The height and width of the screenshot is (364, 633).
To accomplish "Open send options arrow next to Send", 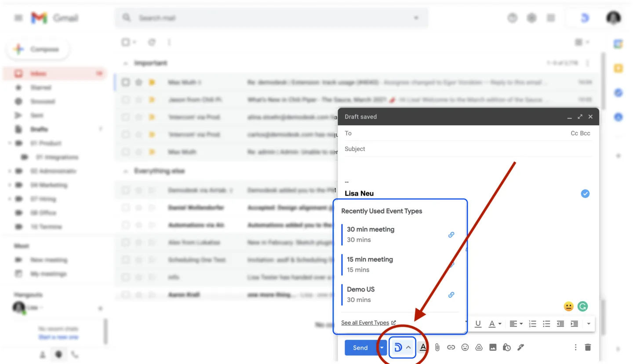I will pos(382,347).
